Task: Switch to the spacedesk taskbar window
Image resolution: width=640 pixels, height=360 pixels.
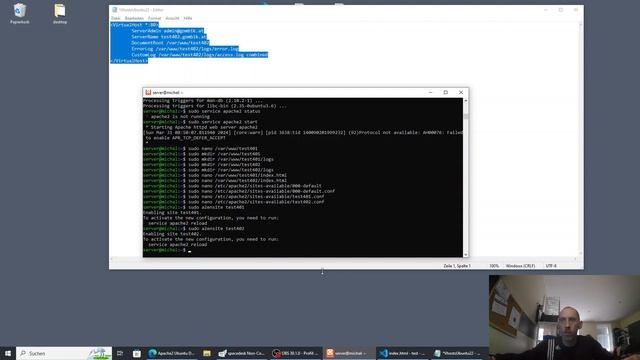Action: (242, 353)
